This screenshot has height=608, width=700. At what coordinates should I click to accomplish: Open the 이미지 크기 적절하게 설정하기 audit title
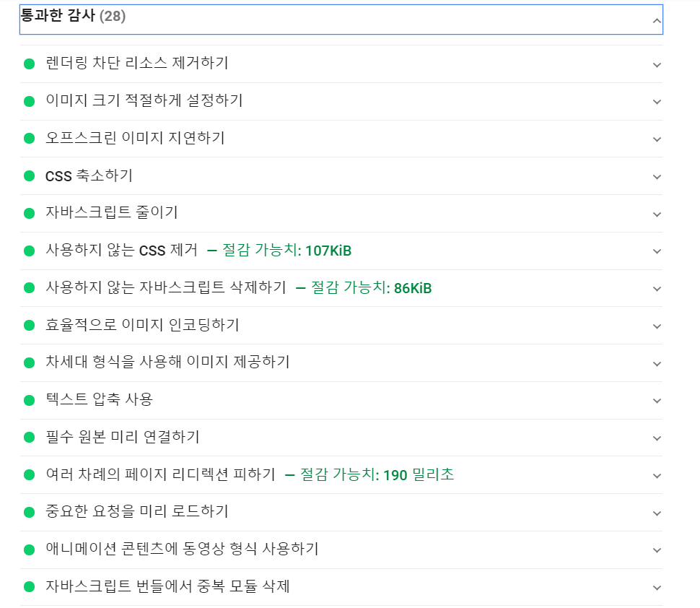coord(144,100)
